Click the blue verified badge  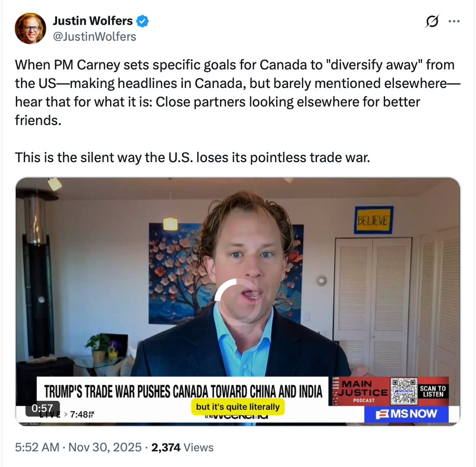pos(142,21)
